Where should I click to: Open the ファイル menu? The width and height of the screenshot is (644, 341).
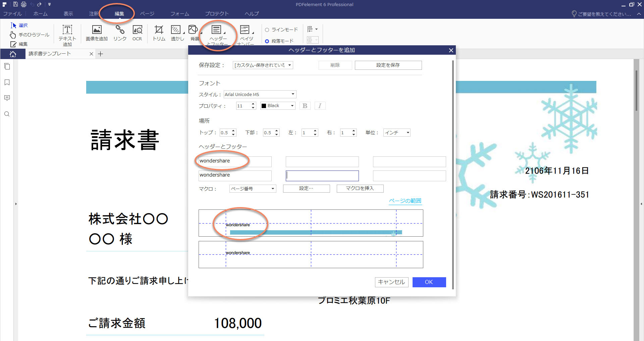[x=12, y=14]
